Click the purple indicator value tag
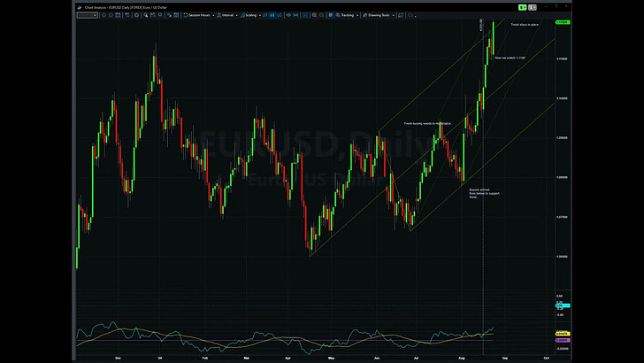 point(563,340)
